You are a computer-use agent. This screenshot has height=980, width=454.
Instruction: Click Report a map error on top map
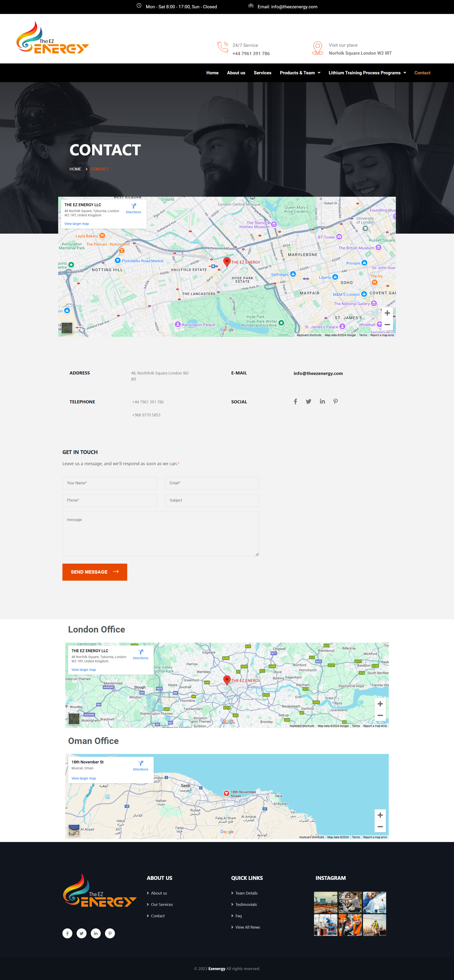coord(382,335)
